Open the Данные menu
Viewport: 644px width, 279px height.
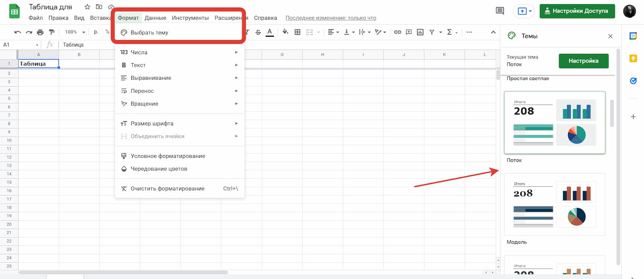[x=155, y=18]
